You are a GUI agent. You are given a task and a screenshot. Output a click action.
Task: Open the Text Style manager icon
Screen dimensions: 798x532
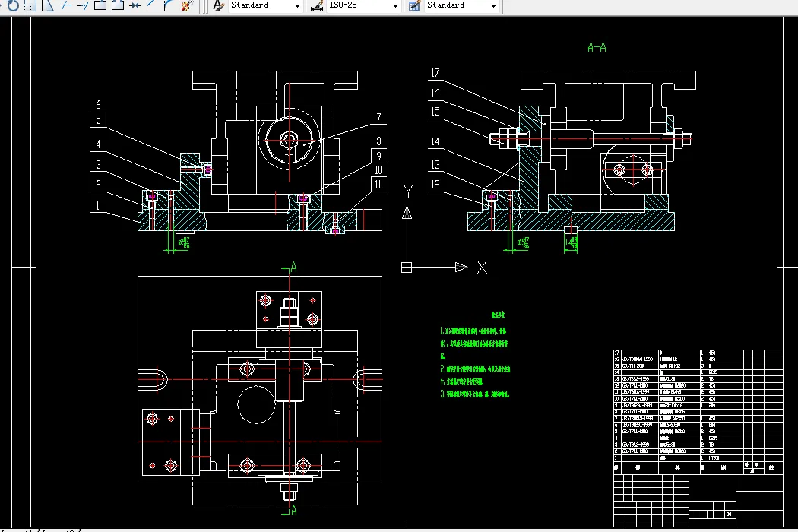(x=218, y=5)
